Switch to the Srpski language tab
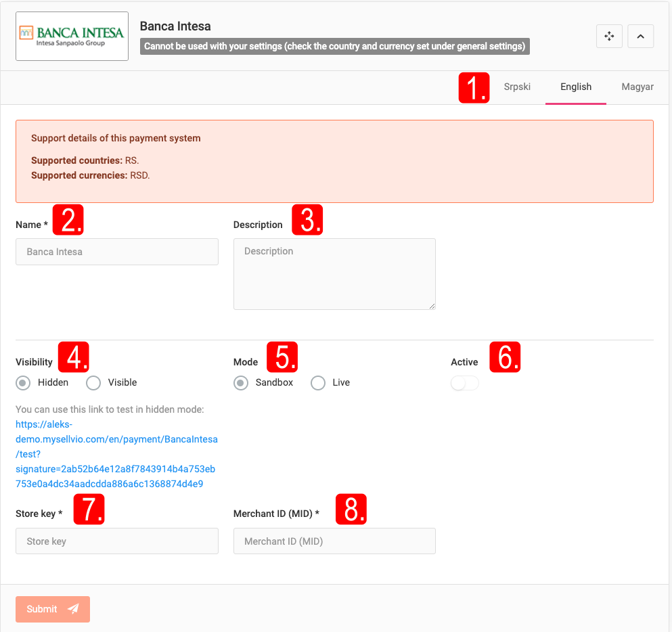This screenshot has width=672, height=632. tap(516, 87)
